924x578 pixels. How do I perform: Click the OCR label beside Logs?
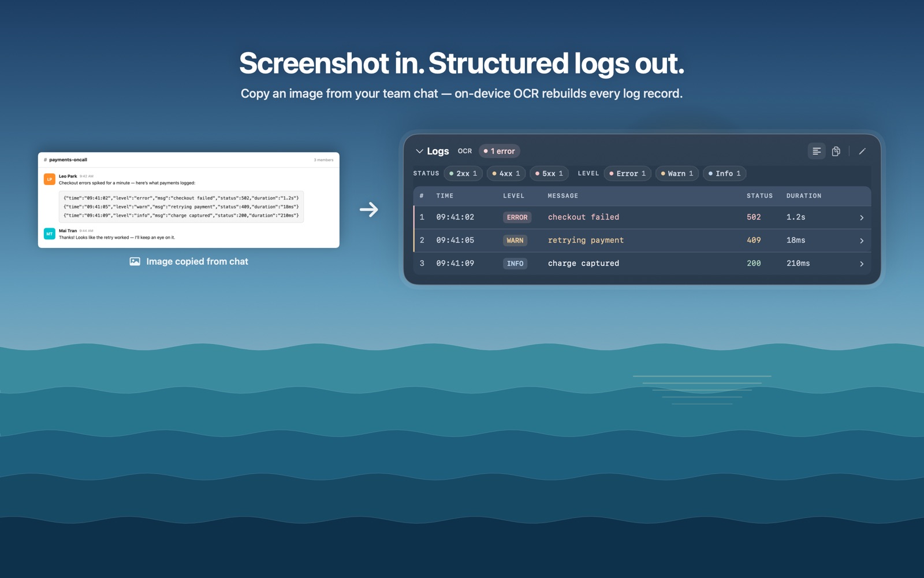point(465,151)
